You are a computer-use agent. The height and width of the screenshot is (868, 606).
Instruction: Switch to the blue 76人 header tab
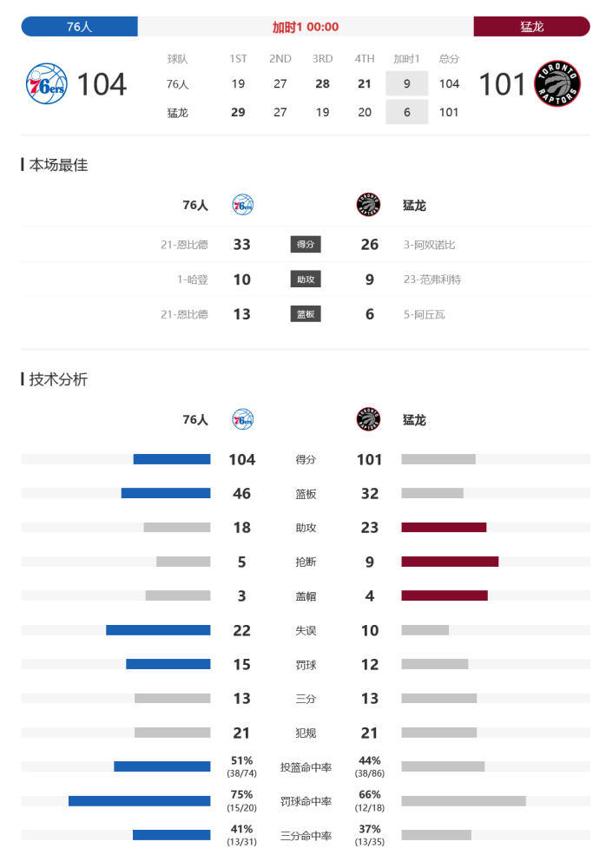coord(79,27)
